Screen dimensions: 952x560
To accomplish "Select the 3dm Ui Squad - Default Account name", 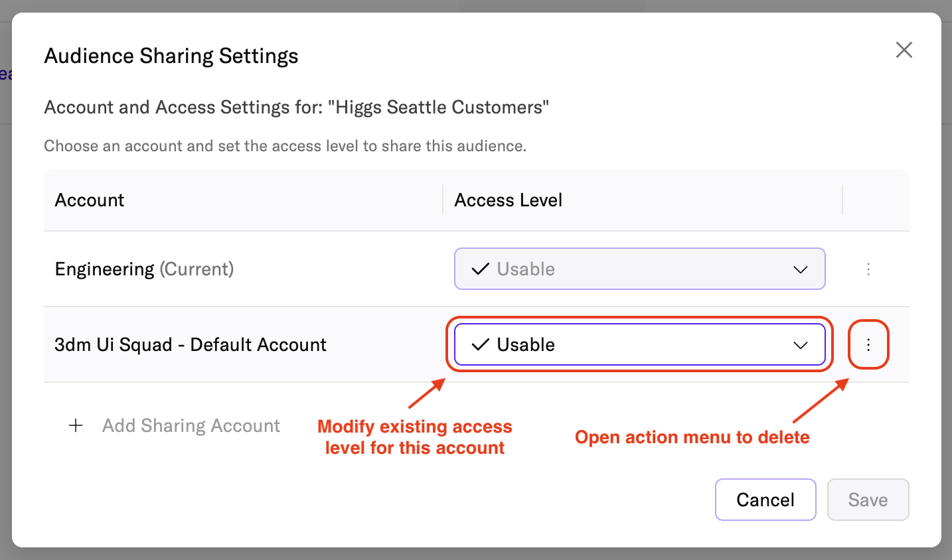I will click(x=191, y=344).
